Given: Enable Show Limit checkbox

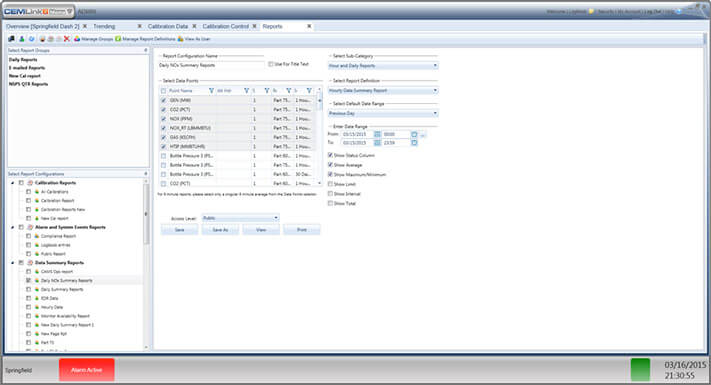Looking at the screenshot, I should pos(330,184).
